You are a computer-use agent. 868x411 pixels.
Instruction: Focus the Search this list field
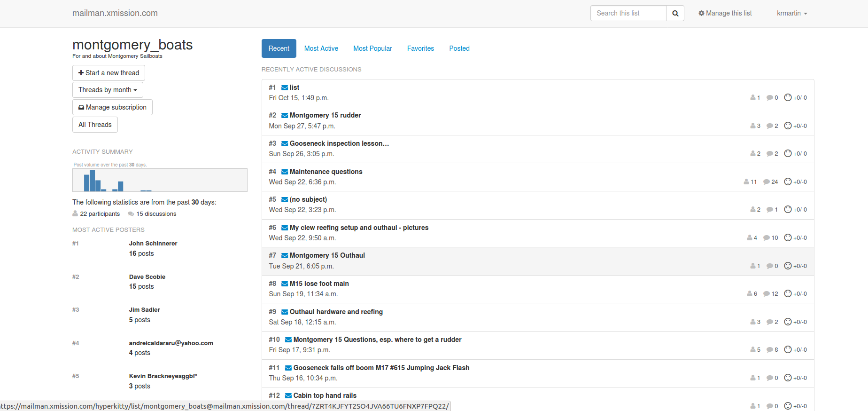pyautogui.click(x=628, y=13)
